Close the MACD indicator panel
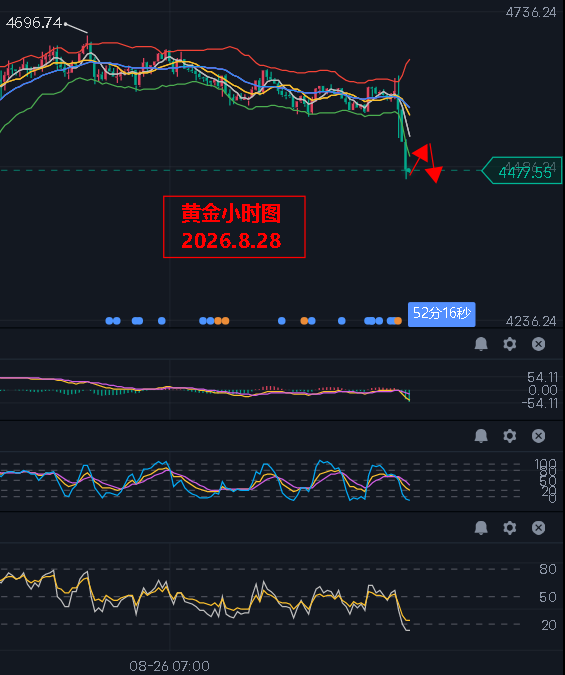565x675 pixels. pyautogui.click(x=538, y=344)
